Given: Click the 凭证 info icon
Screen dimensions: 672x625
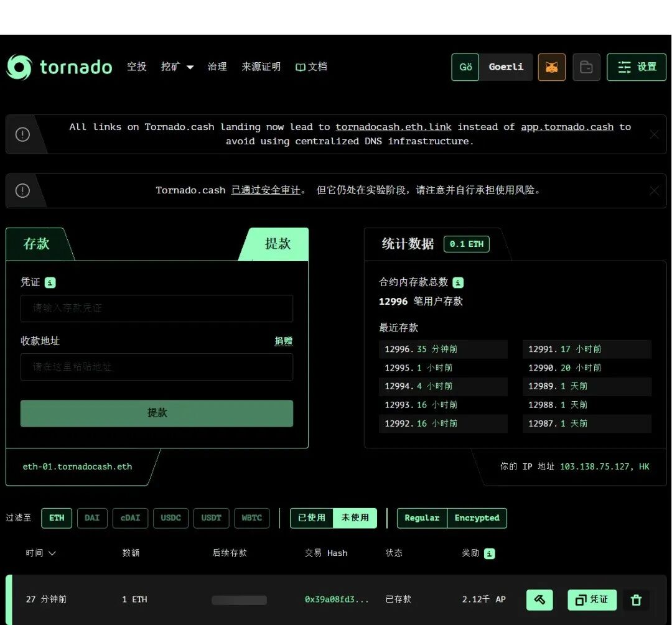Looking at the screenshot, I should (50, 283).
